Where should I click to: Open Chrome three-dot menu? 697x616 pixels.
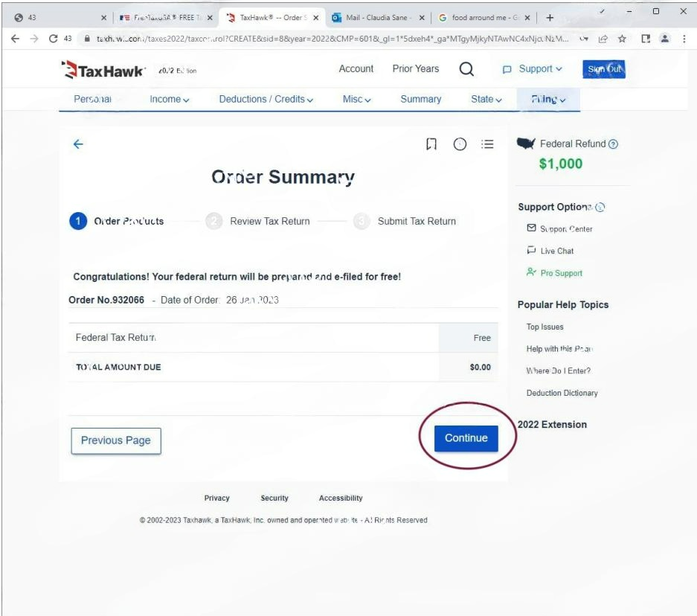[x=684, y=39]
